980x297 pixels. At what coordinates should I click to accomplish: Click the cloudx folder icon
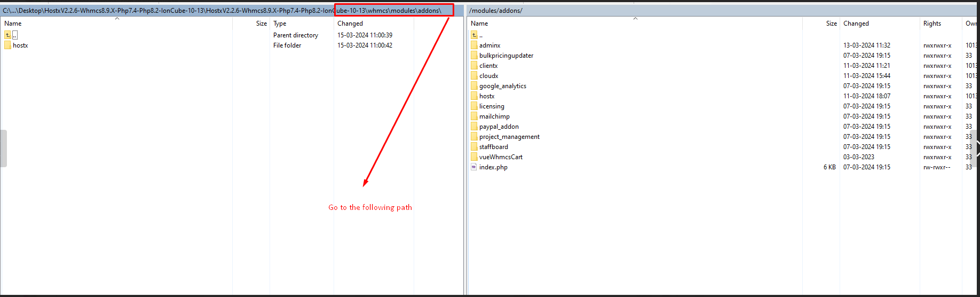tap(474, 76)
